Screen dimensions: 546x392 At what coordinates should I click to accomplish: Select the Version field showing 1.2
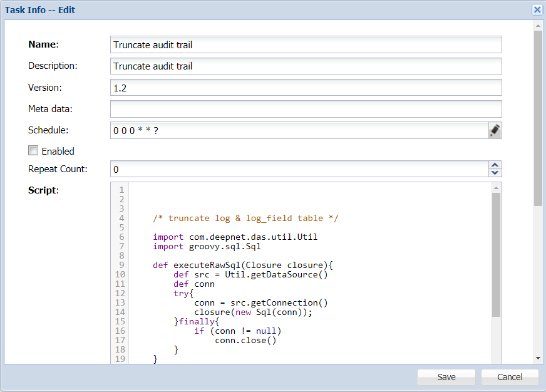pyautogui.click(x=306, y=88)
